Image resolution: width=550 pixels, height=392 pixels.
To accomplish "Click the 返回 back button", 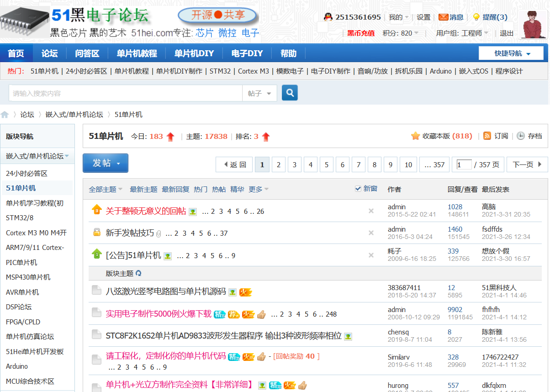I will (235, 164).
